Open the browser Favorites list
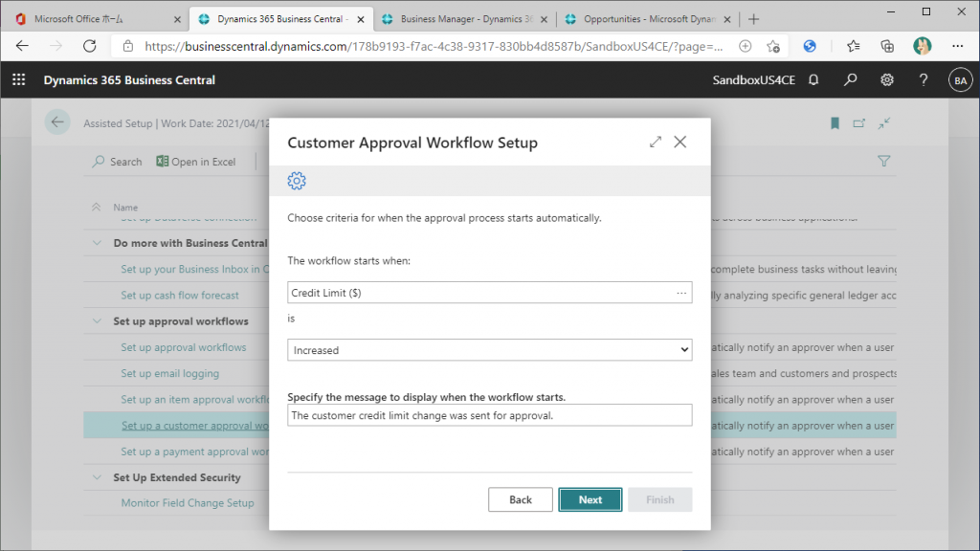Viewport: 980px width, 551px height. (853, 46)
